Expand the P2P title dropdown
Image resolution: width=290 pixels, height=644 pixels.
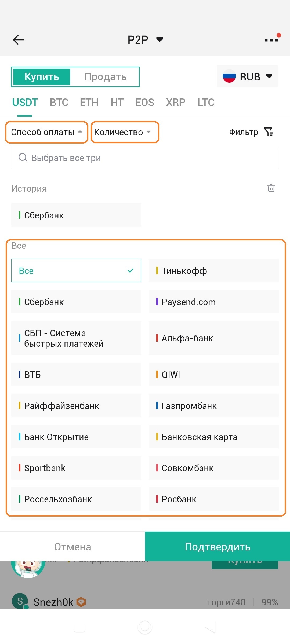coord(160,40)
